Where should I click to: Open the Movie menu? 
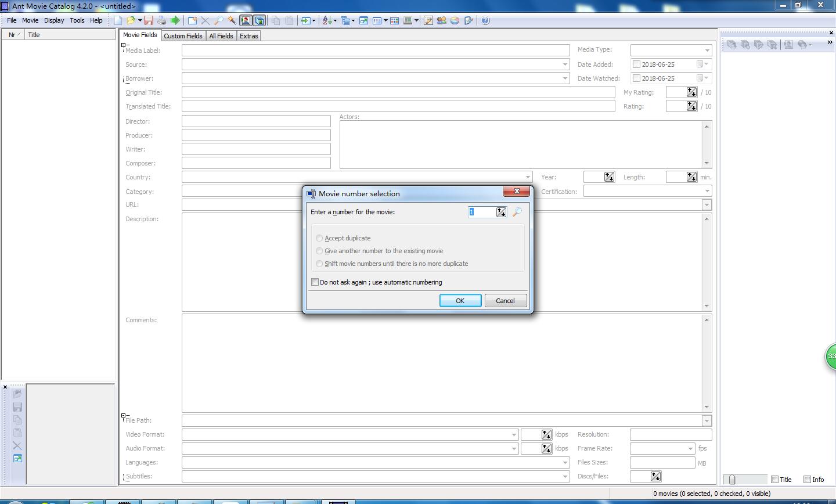[30, 20]
